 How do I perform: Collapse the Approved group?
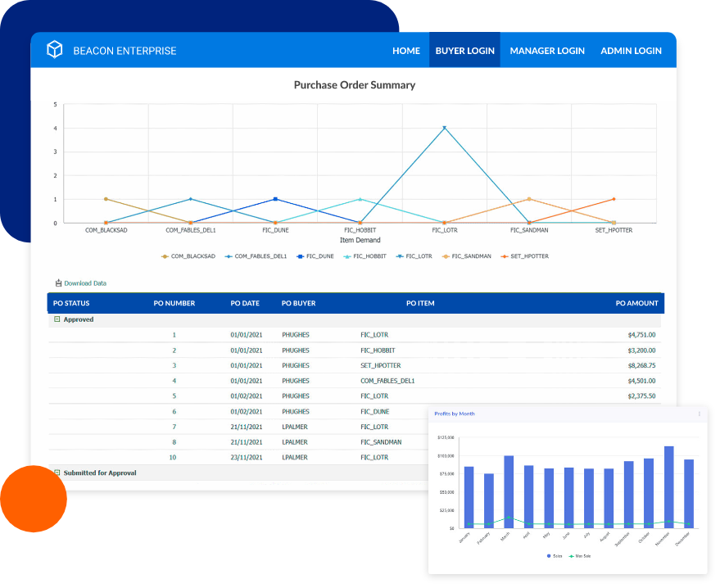click(x=57, y=319)
